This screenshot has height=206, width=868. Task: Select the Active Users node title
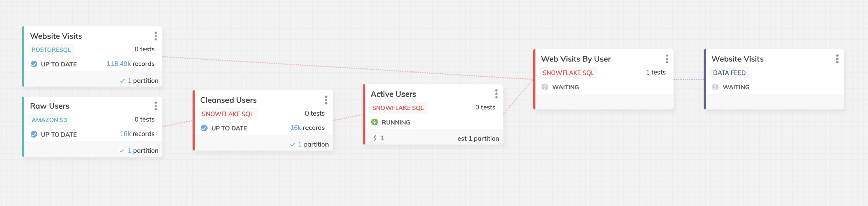tap(393, 94)
